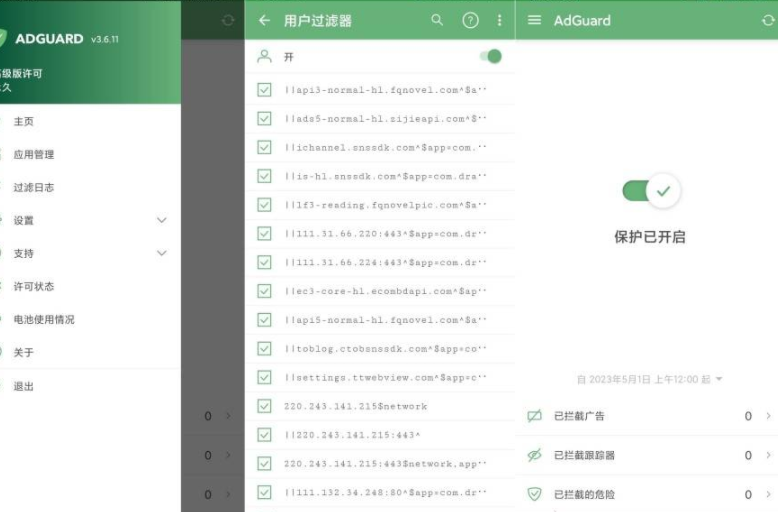Open 已拦截跟踪器 details chevron

point(768,455)
